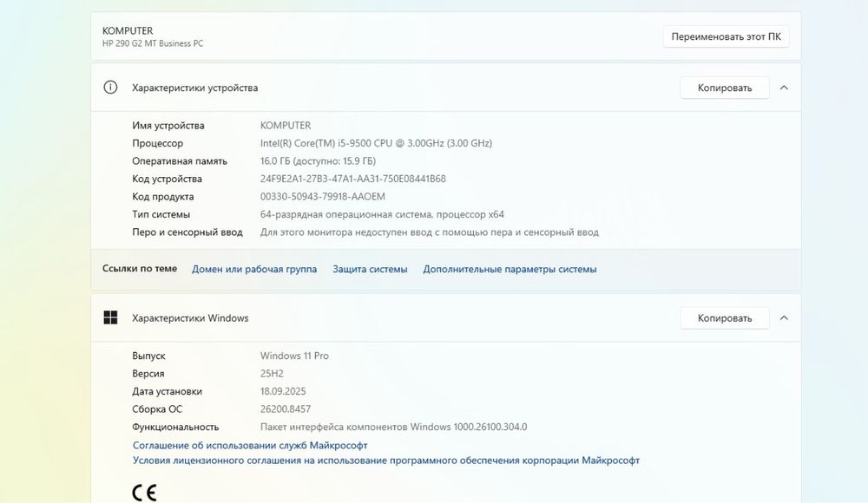The image size is (868, 503).
Task: Select device ID 24F9E2A1-27B3-47A1-AA31-750E08441B68
Action: [352, 179]
